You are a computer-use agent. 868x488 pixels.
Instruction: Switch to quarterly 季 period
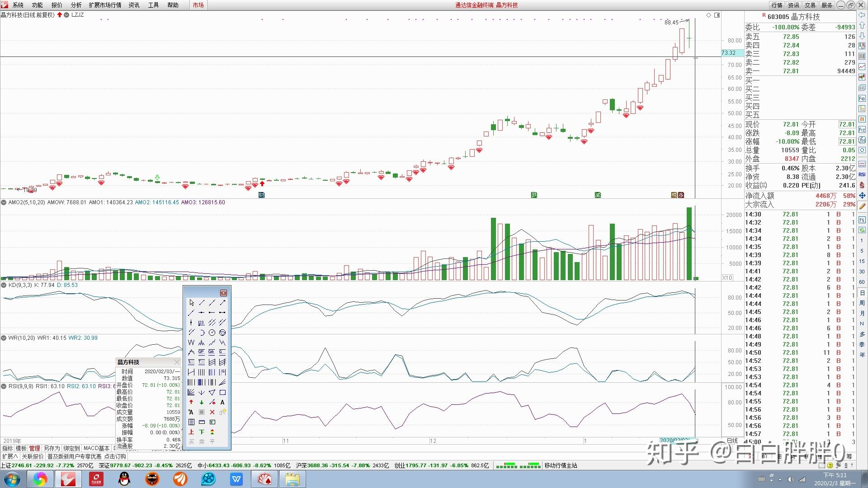click(x=862, y=344)
